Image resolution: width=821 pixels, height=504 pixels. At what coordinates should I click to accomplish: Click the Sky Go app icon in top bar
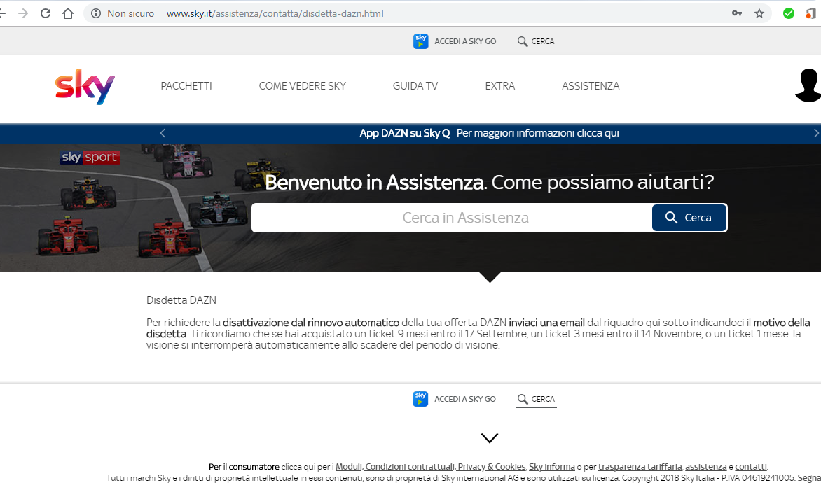(x=420, y=41)
